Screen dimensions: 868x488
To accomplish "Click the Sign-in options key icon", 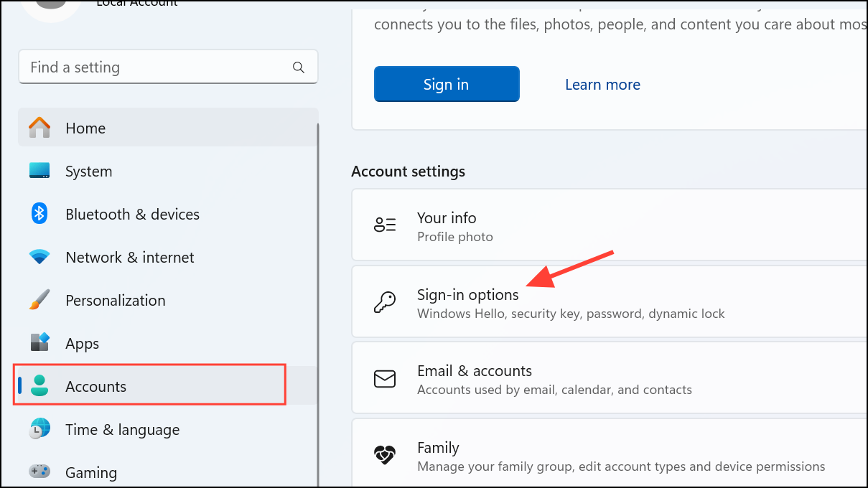I will 385,302.
